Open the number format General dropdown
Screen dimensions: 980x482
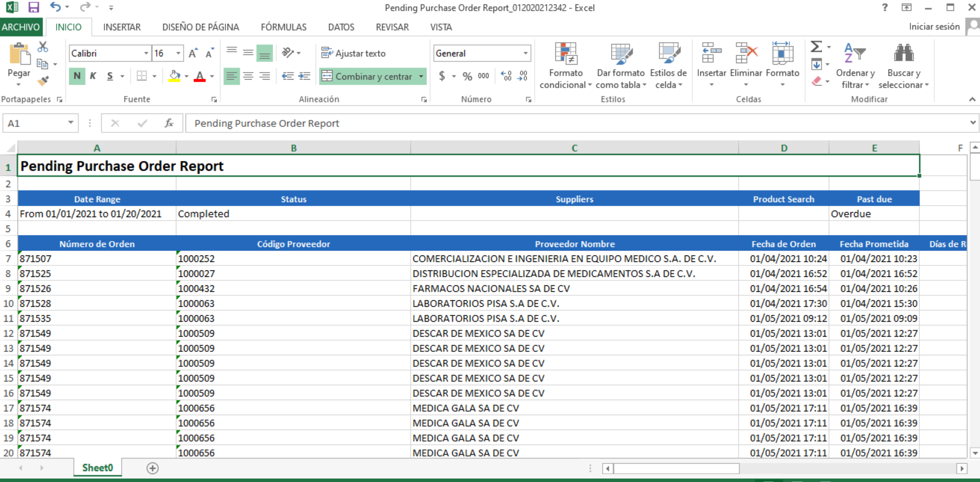point(525,53)
